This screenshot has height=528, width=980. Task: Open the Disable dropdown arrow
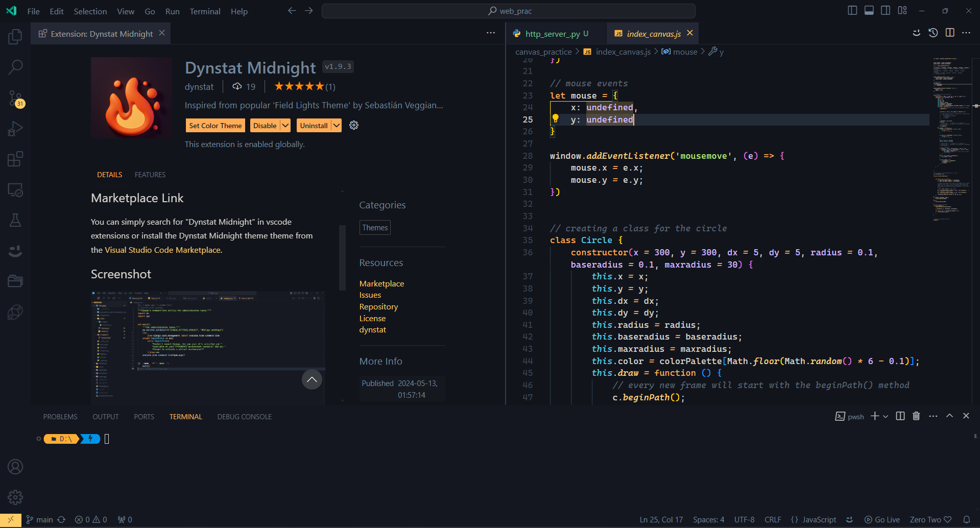(285, 126)
